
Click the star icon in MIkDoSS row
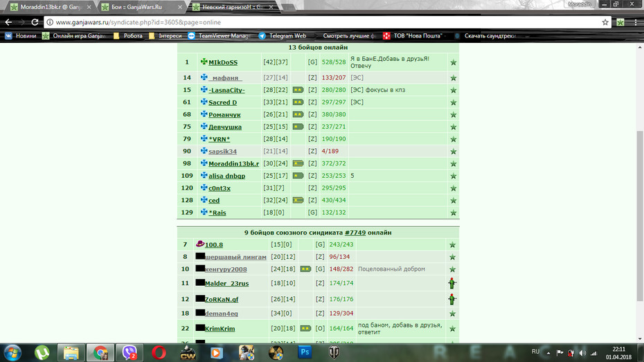coord(453,62)
